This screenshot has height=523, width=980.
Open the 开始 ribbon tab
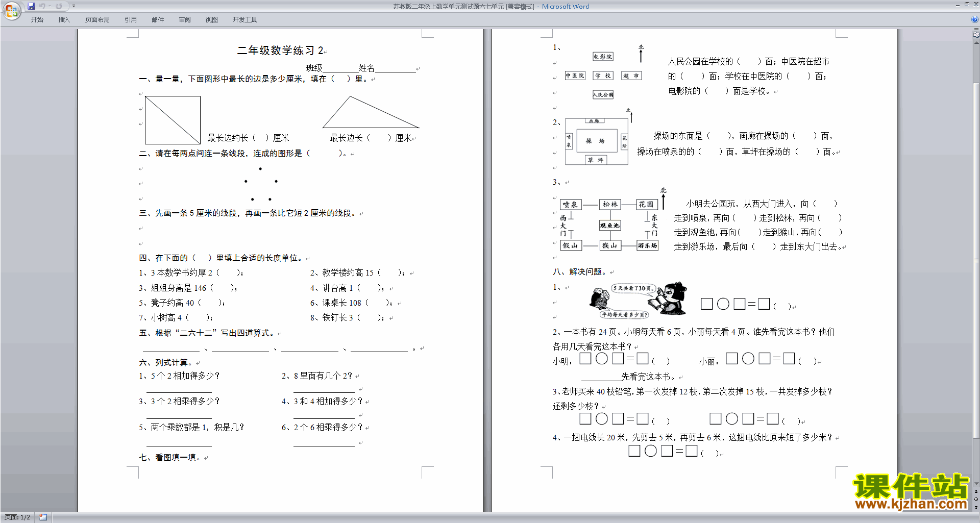tap(37, 20)
